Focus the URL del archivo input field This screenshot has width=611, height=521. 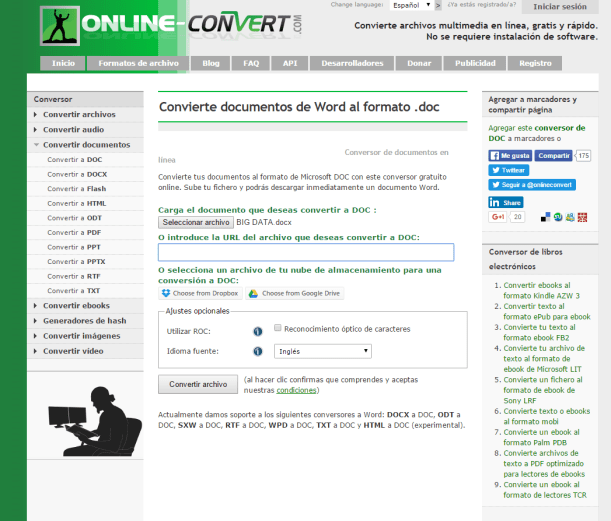pyautogui.click(x=306, y=252)
